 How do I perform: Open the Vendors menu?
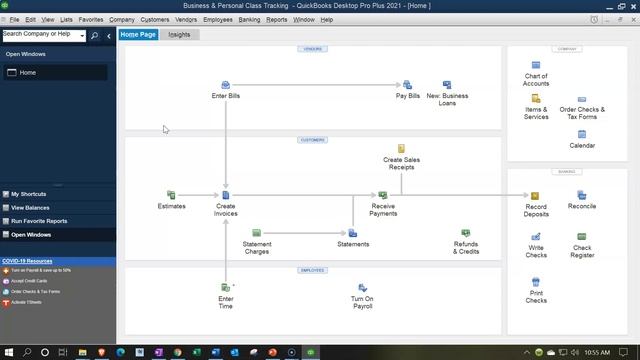(186, 20)
